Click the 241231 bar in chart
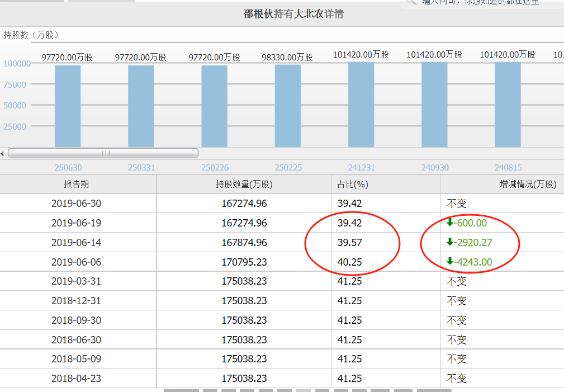The image size is (564, 392). pos(361,105)
